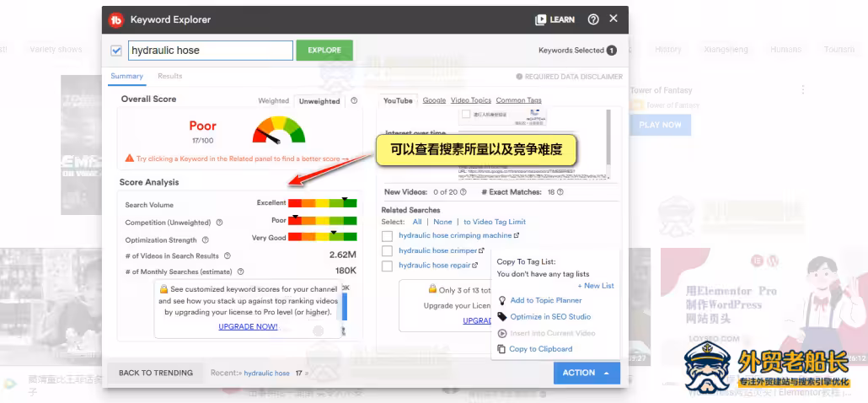Click PLAY NOW in the Tower of Fantasy ad
This screenshot has width=868, height=403.
(661, 125)
